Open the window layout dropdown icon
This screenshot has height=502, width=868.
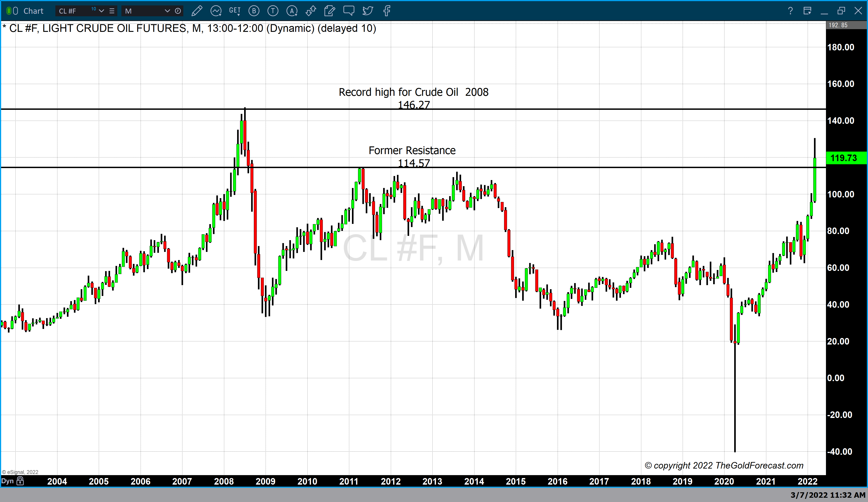pos(807,11)
